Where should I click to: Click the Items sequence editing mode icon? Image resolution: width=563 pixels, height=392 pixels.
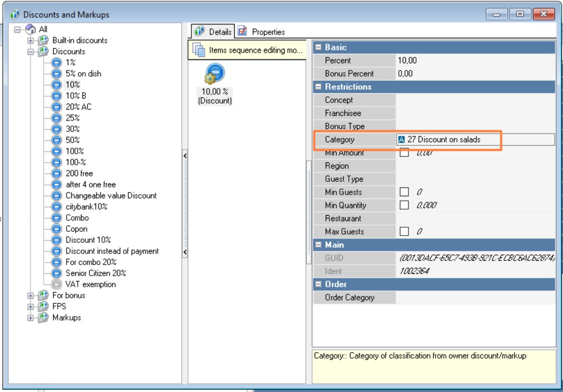tap(199, 50)
